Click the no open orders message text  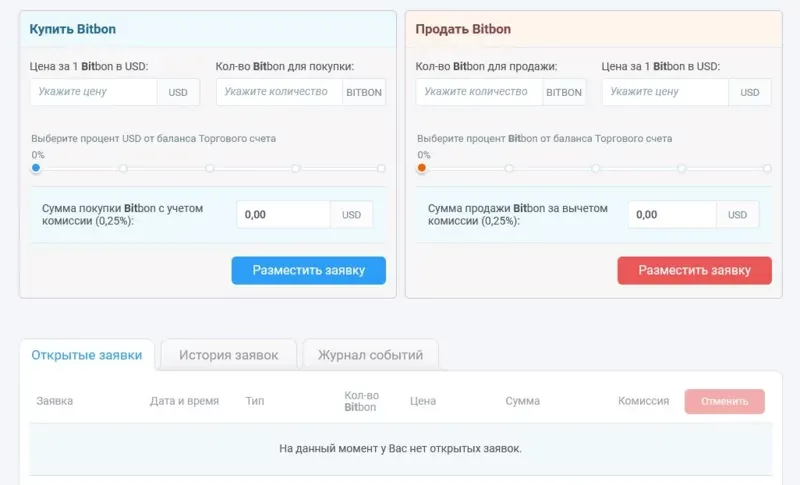click(x=401, y=449)
